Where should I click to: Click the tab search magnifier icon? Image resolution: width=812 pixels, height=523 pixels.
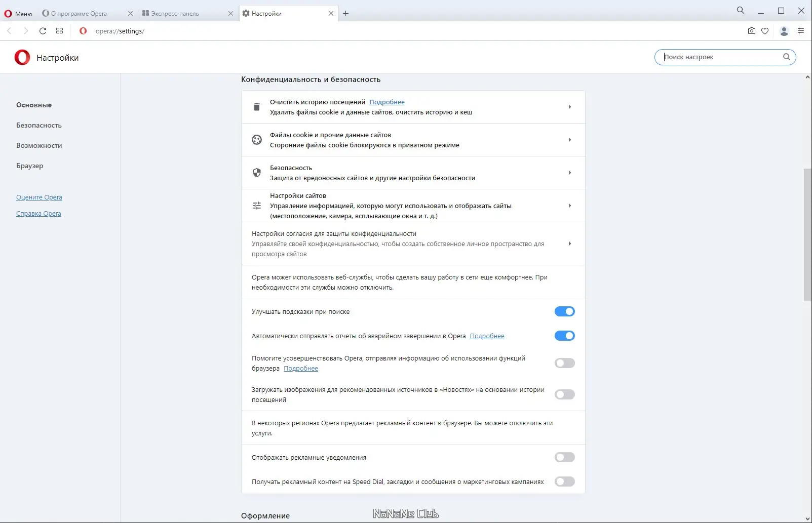741,10
